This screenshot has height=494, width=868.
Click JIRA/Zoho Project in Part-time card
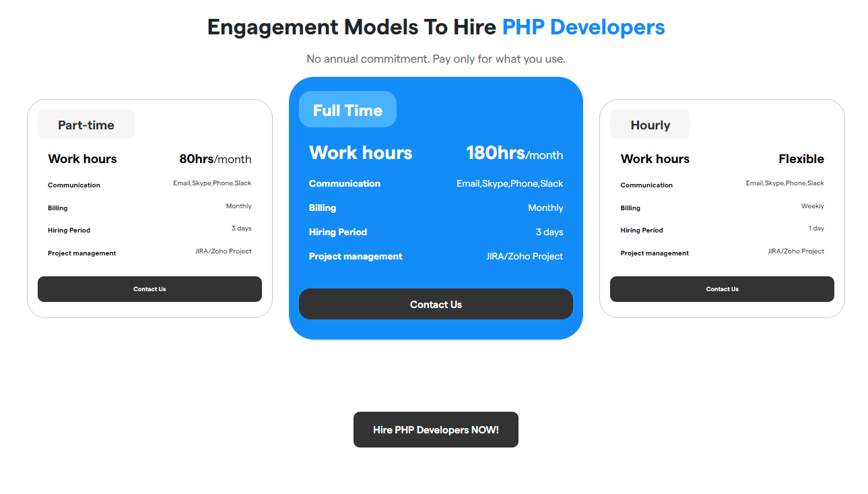coord(223,251)
